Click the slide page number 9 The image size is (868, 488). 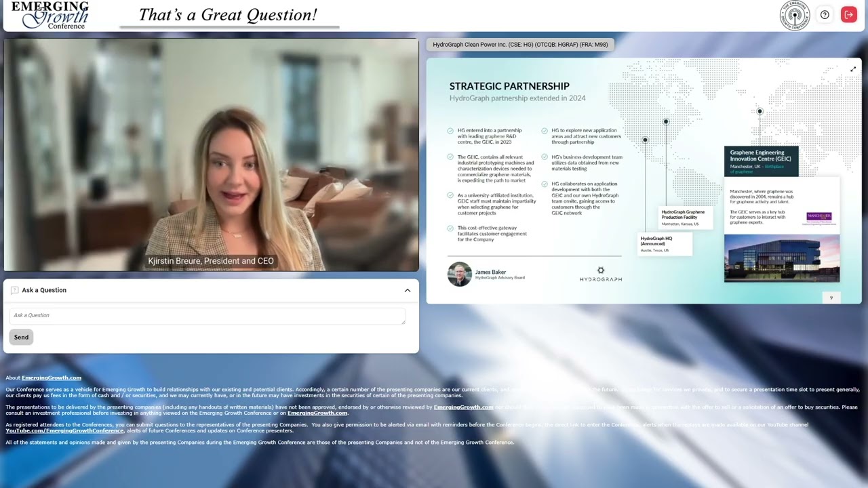click(x=831, y=298)
